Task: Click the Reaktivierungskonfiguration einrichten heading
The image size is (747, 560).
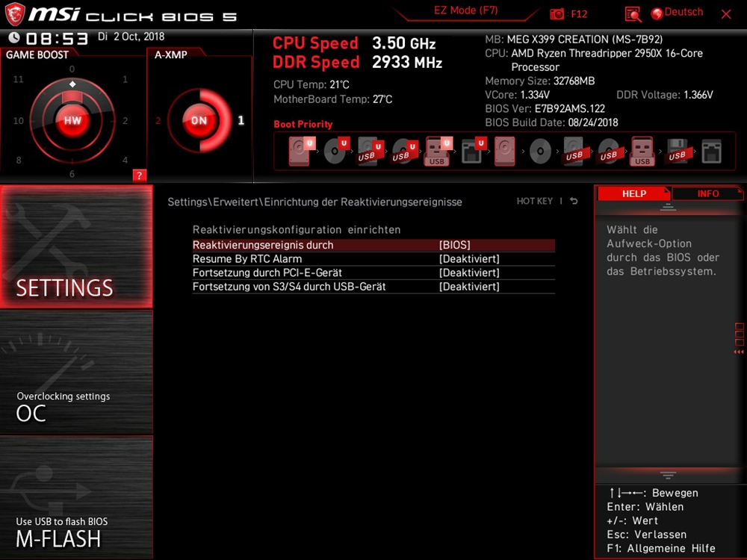Action: 297,229
